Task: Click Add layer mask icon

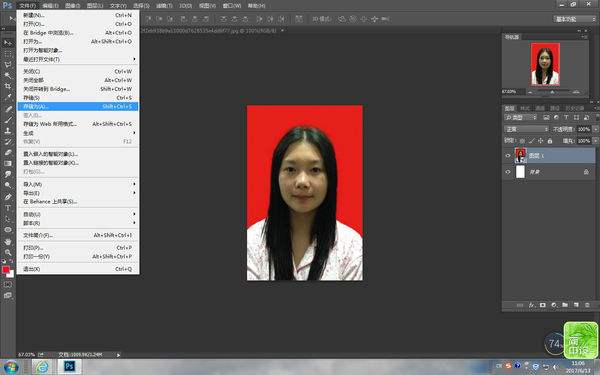Action: (x=543, y=305)
